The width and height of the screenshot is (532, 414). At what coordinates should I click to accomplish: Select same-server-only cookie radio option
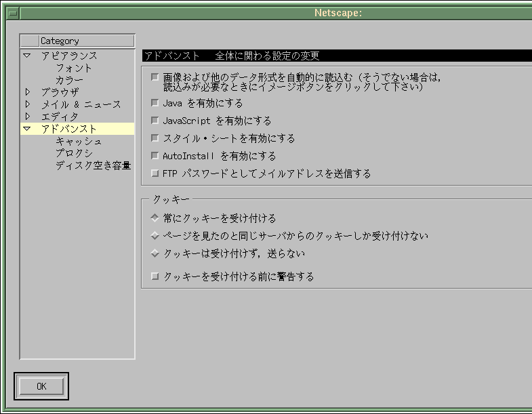pyautogui.click(x=155, y=235)
